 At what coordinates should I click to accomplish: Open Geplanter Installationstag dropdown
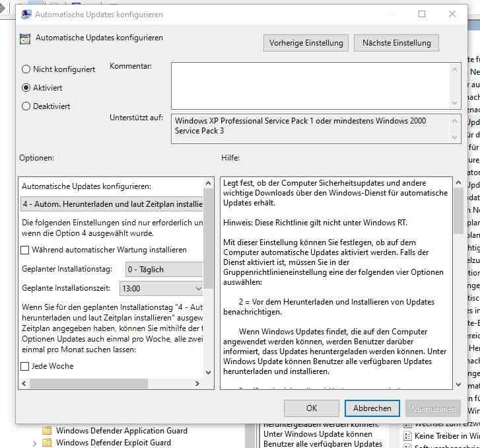coord(164,270)
